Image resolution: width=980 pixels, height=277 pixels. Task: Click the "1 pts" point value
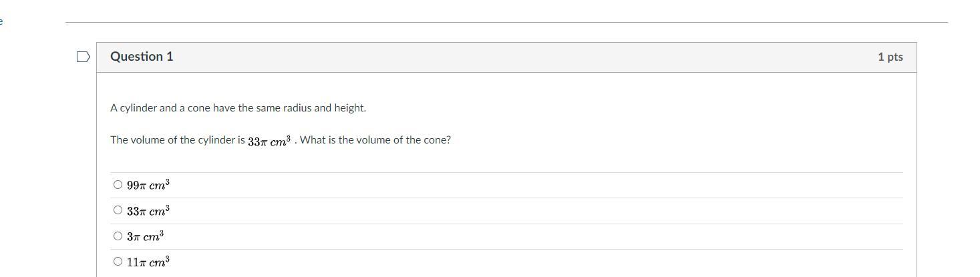coord(890,57)
